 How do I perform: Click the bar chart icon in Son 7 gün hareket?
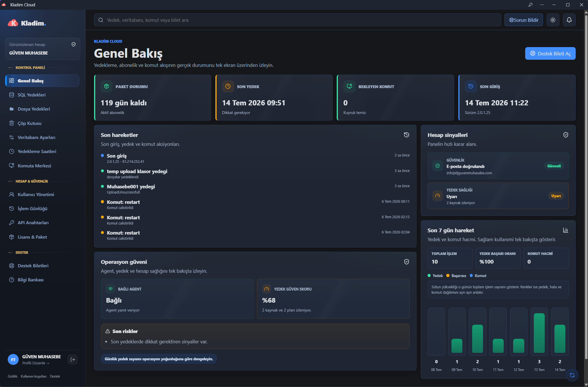pyautogui.click(x=566, y=230)
